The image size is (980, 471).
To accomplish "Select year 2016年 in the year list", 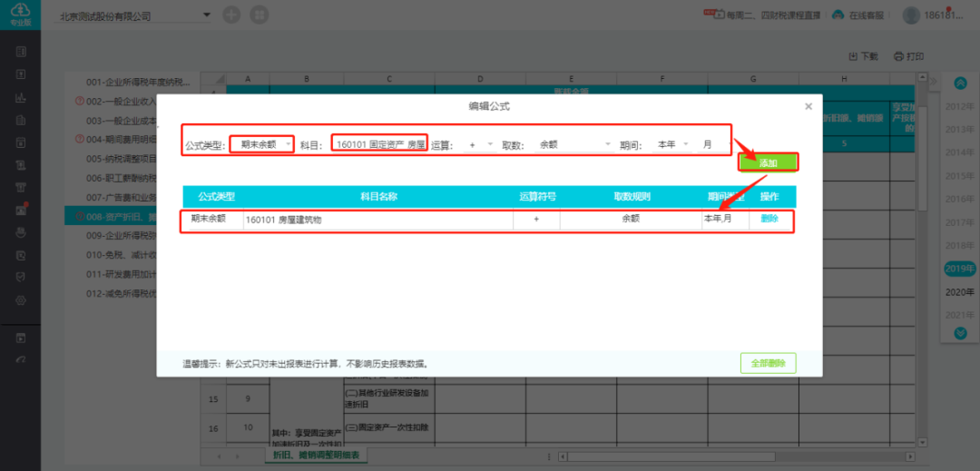I will (960, 199).
